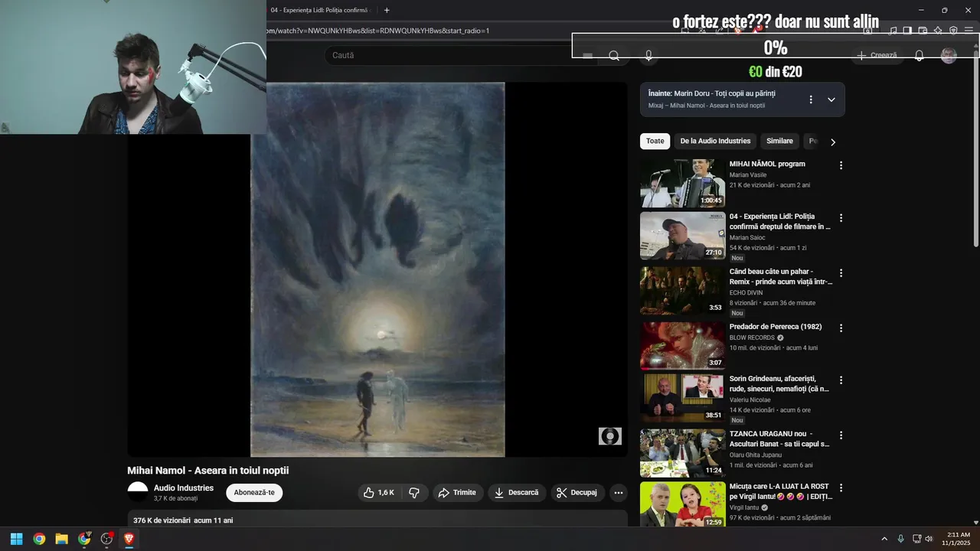This screenshot has width=980, height=551.
Task: Open Google Chrome from the taskbar
Action: (39, 539)
